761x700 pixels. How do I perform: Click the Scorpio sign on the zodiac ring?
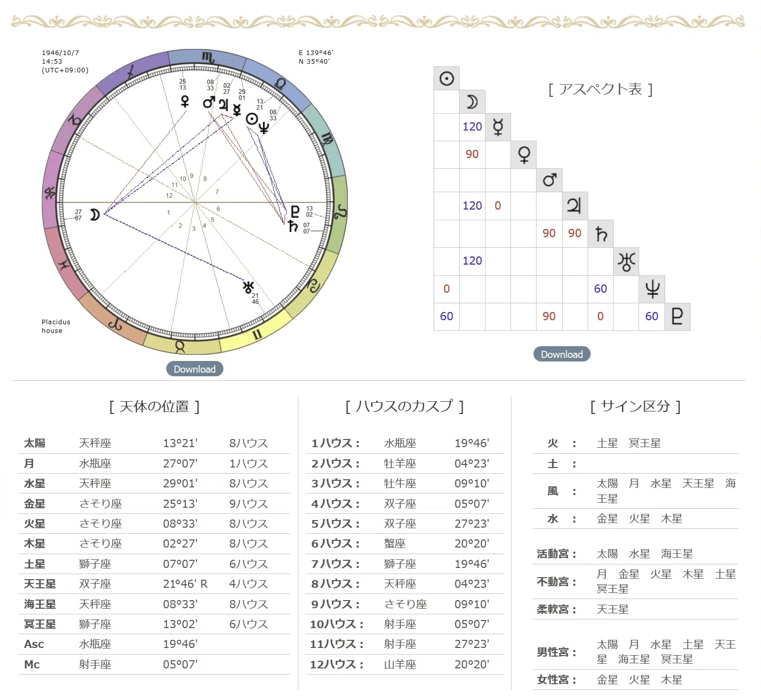pos(208,57)
